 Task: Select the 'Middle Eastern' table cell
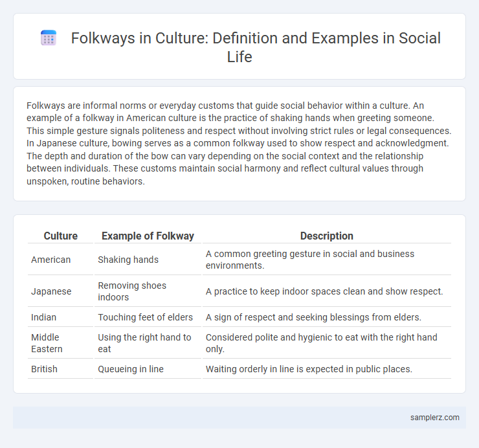click(60, 343)
